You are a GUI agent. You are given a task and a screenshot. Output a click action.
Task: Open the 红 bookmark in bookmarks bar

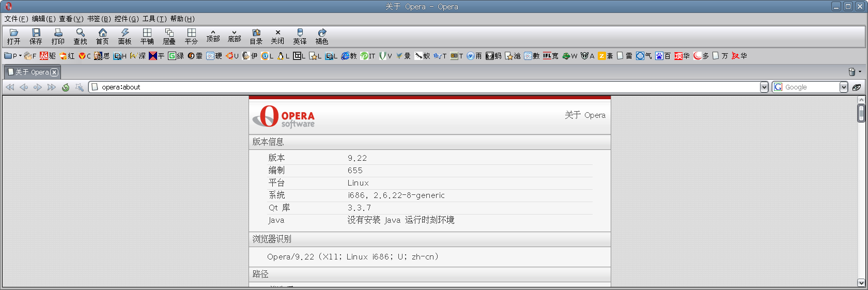tap(67, 56)
